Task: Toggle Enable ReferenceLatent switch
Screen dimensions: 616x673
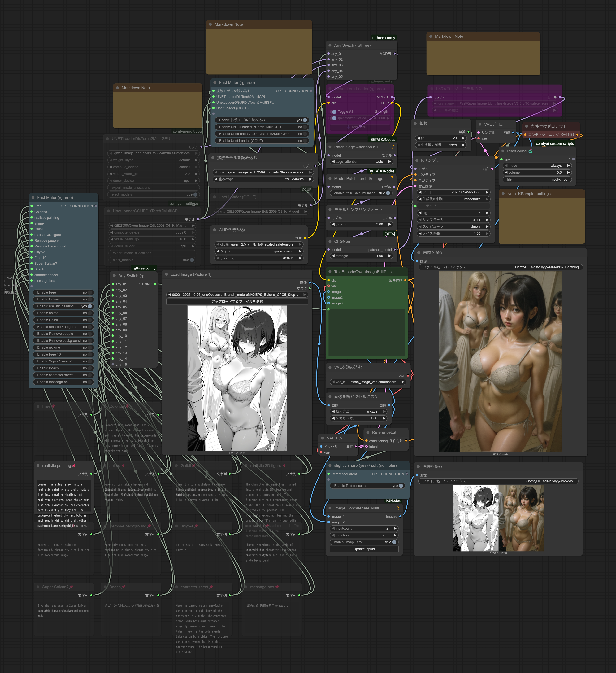Action: (401, 486)
